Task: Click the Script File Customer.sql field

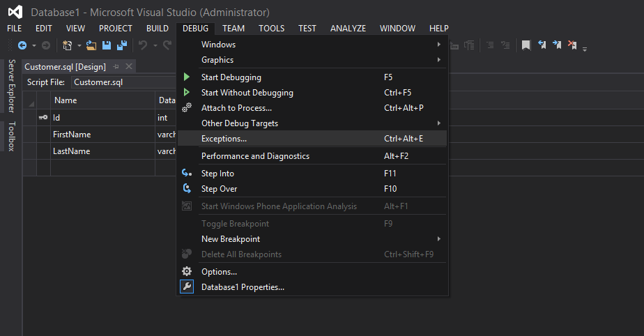Action: tap(123, 82)
